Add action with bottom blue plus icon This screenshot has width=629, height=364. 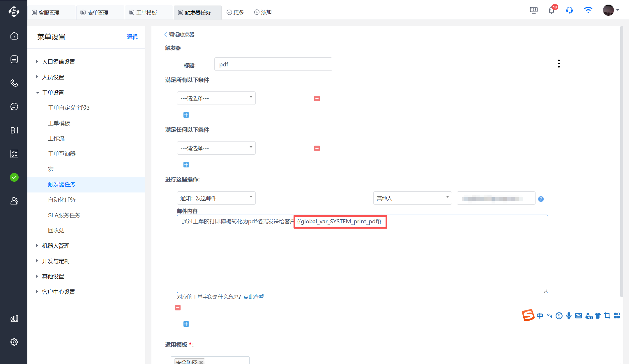point(186,324)
